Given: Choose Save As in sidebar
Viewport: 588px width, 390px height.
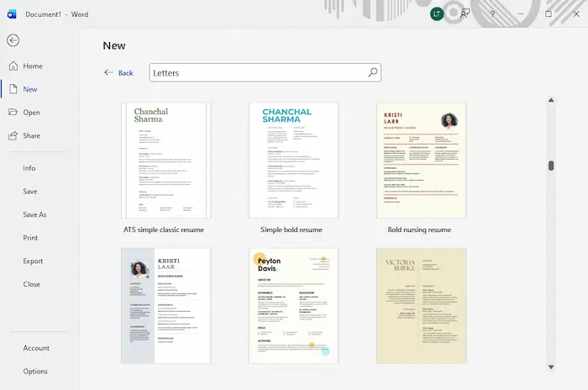Looking at the screenshot, I should tap(34, 214).
